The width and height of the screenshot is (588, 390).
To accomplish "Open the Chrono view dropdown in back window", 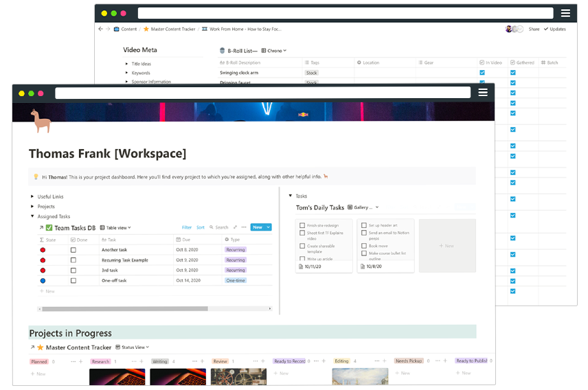I will point(274,51).
